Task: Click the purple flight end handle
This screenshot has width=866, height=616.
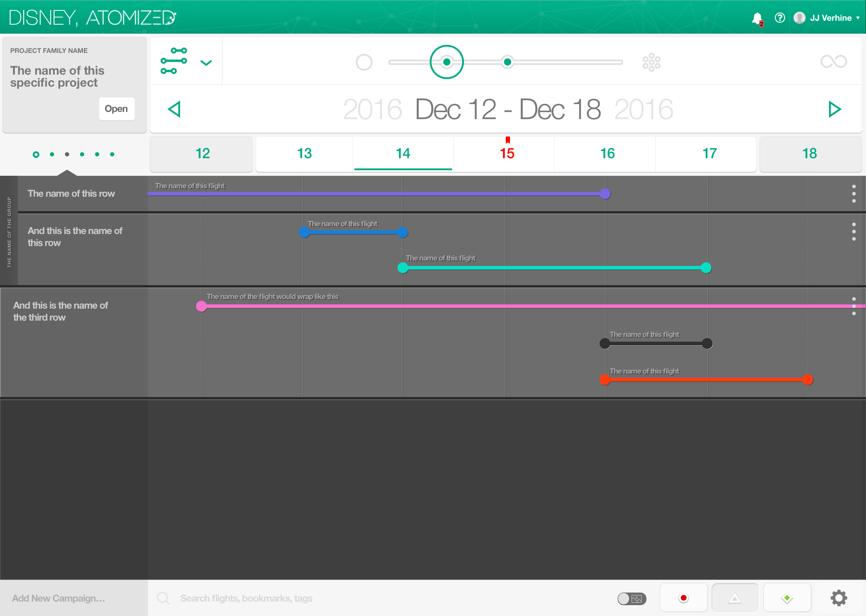Action: click(x=605, y=194)
